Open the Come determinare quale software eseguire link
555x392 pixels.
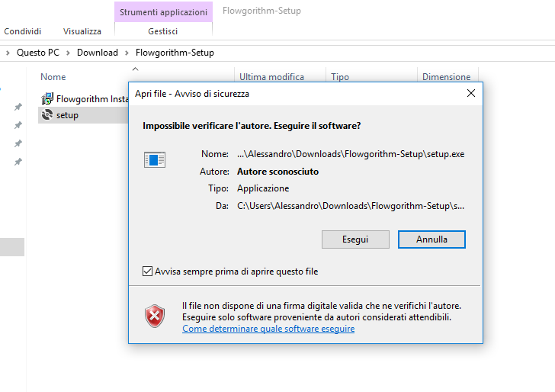[x=268, y=329]
